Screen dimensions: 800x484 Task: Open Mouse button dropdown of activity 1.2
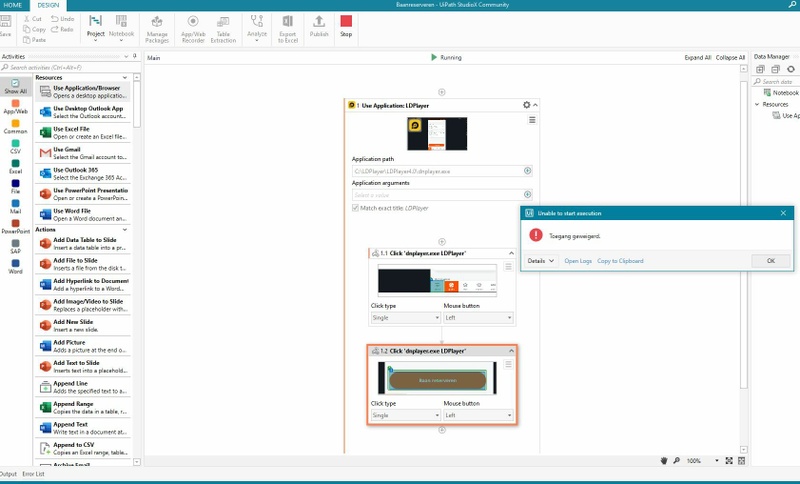click(478, 415)
